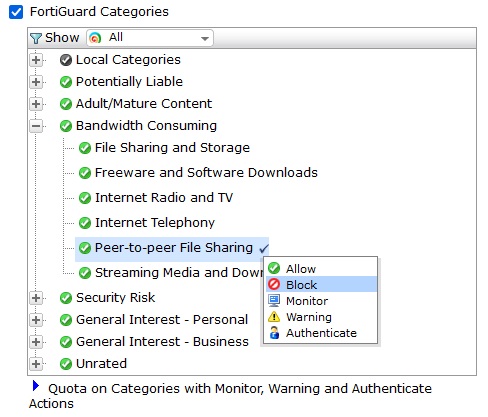Select the Potentially Liable category
The height and width of the screenshot is (417, 488).
pos(129,82)
